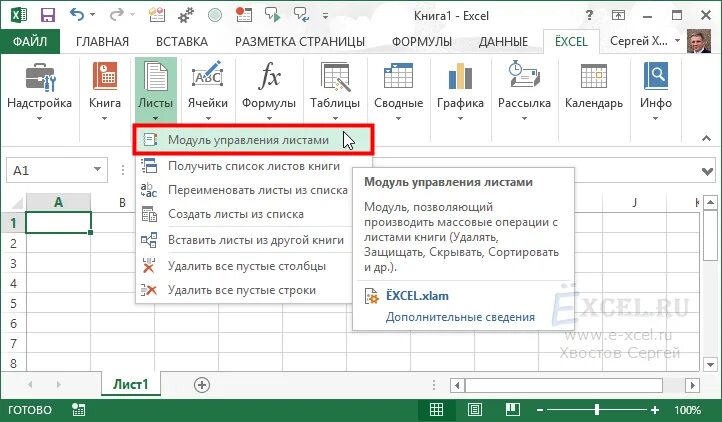
Task: Open the Формулы fx ribbon group
Action: tap(269, 92)
